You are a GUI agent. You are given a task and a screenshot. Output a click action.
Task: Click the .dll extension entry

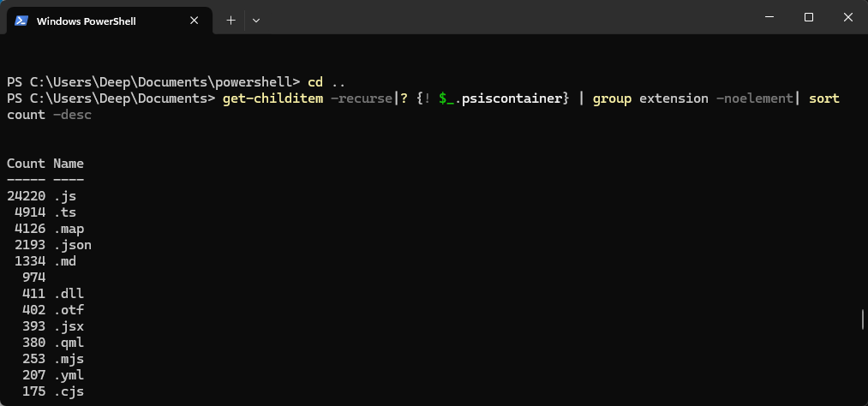(69, 294)
